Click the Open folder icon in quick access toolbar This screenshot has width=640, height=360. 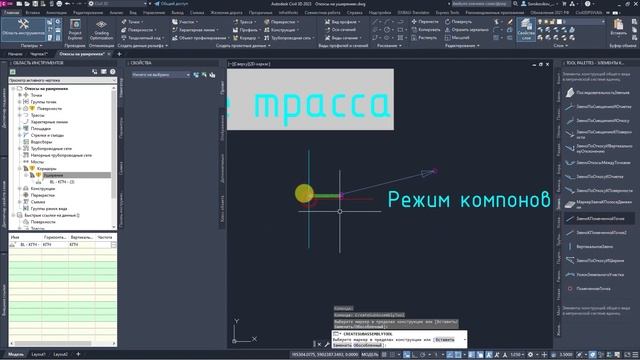27,4
